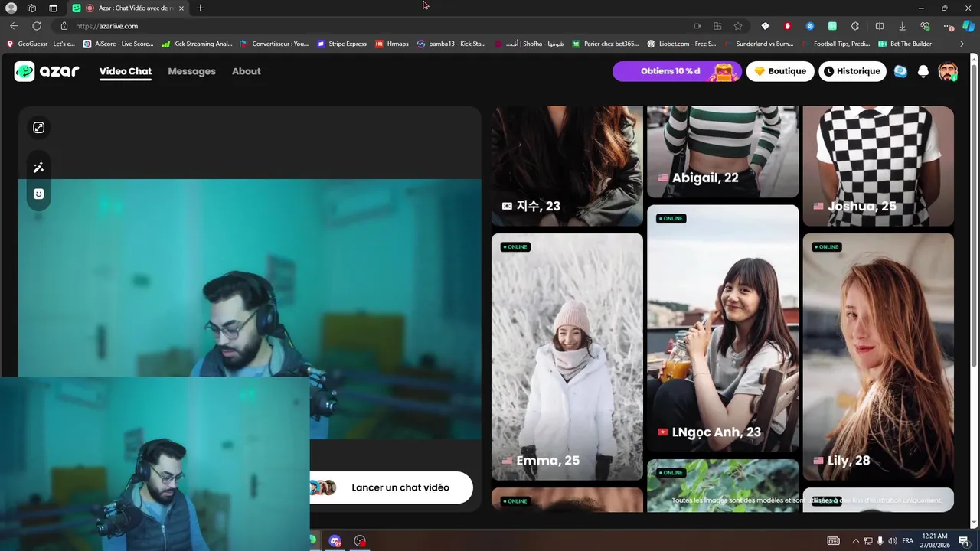Screen dimensions: 980x551
Task: Select the 지수, 23 profile card
Action: [x=567, y=166]
